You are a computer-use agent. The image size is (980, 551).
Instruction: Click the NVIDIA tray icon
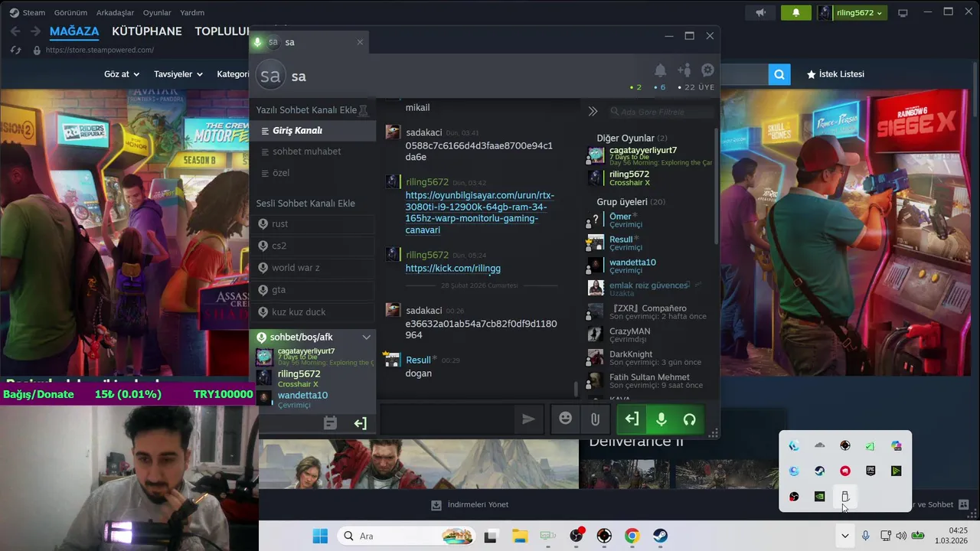819,497
